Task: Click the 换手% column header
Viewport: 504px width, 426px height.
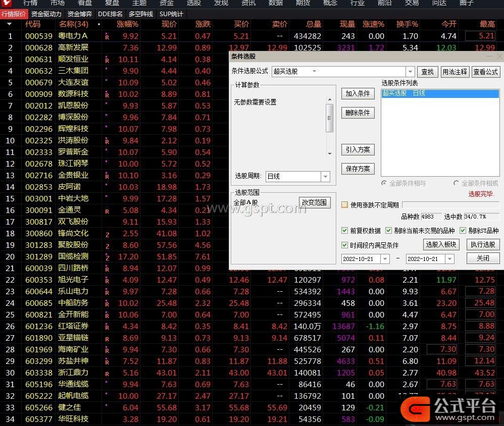Action: click(x=407, y=24)
